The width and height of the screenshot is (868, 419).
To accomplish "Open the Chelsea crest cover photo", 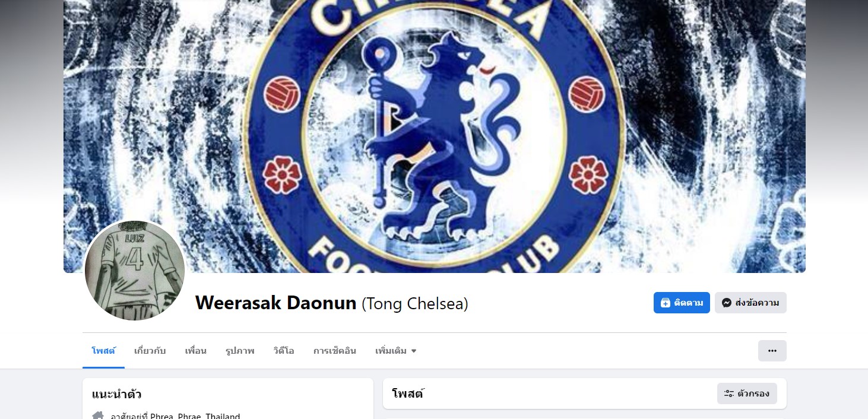I will (x=435, y=137).
